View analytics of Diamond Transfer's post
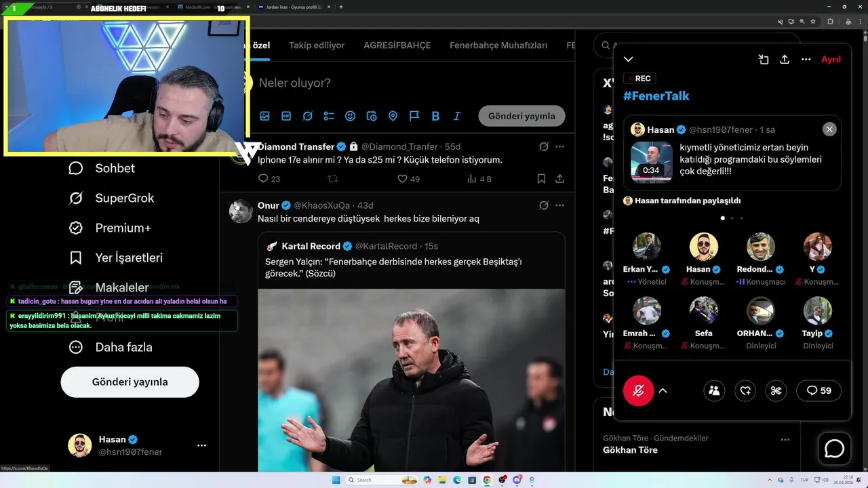This screenshot has height=488, width=868. click(x=479, y=179)
